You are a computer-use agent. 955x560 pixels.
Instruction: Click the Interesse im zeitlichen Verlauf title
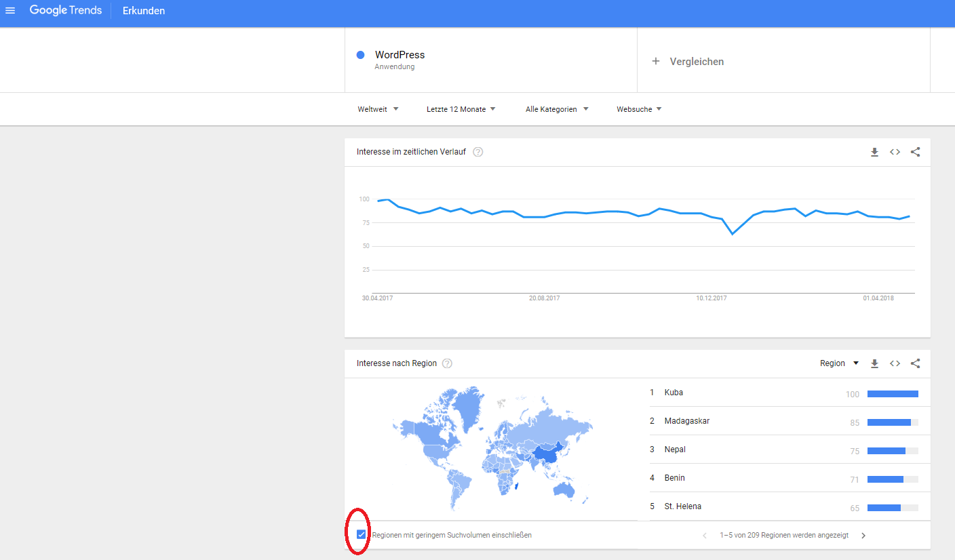tap(411, 152)
